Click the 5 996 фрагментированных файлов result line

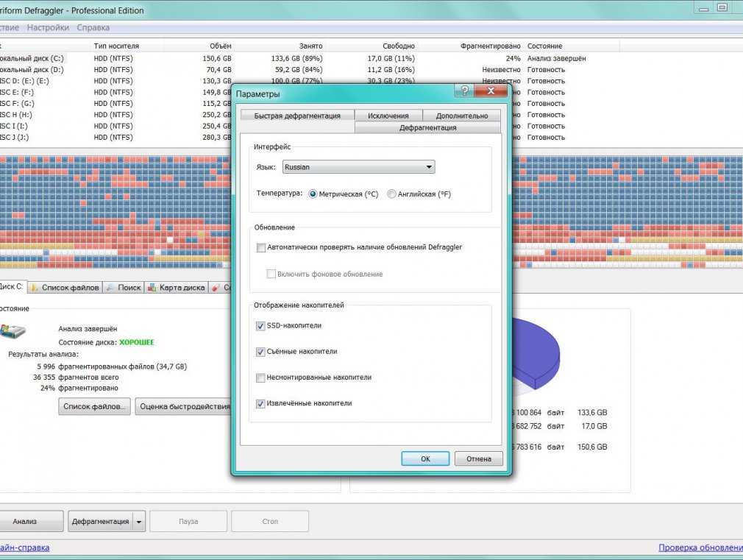[x=112, y=366]
